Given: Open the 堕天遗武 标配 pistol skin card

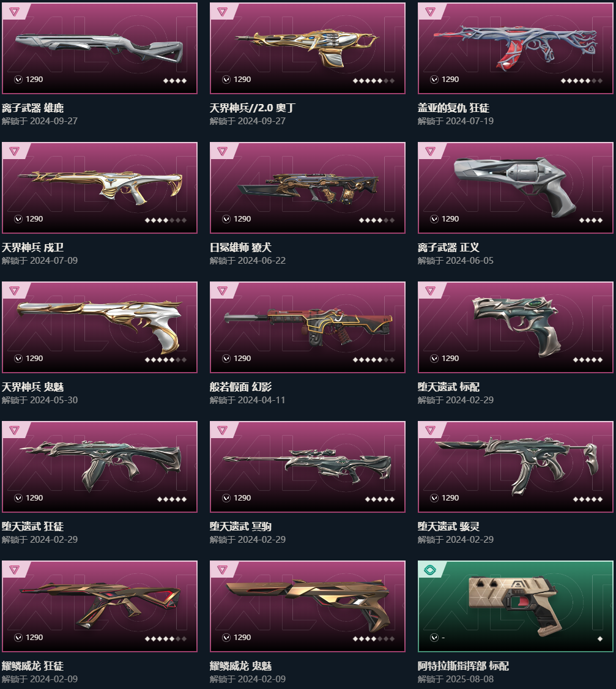Looking at the screenshot, I should point(516,327).
